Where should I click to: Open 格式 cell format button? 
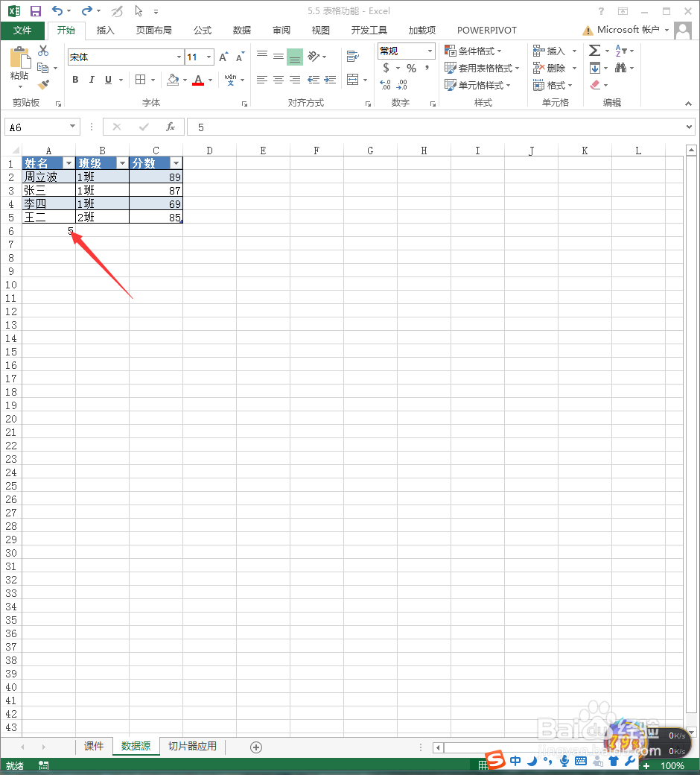point(553,85)
